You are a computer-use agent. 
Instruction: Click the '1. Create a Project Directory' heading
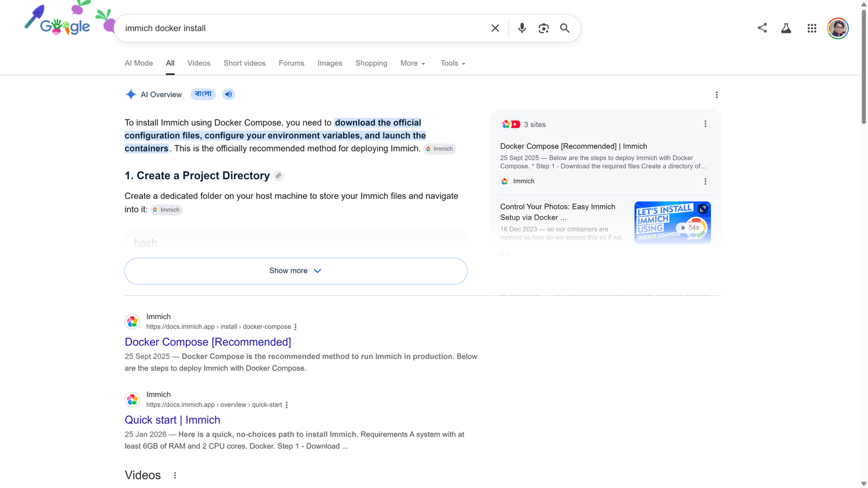197,176
